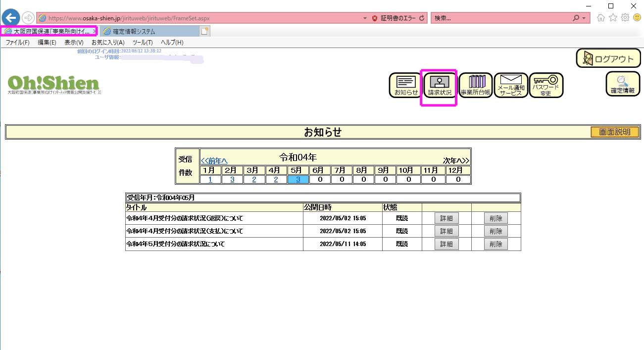
Task: Expand the address bar dropdown arrow
Action: pyautogui.click(x=365, y=18)
